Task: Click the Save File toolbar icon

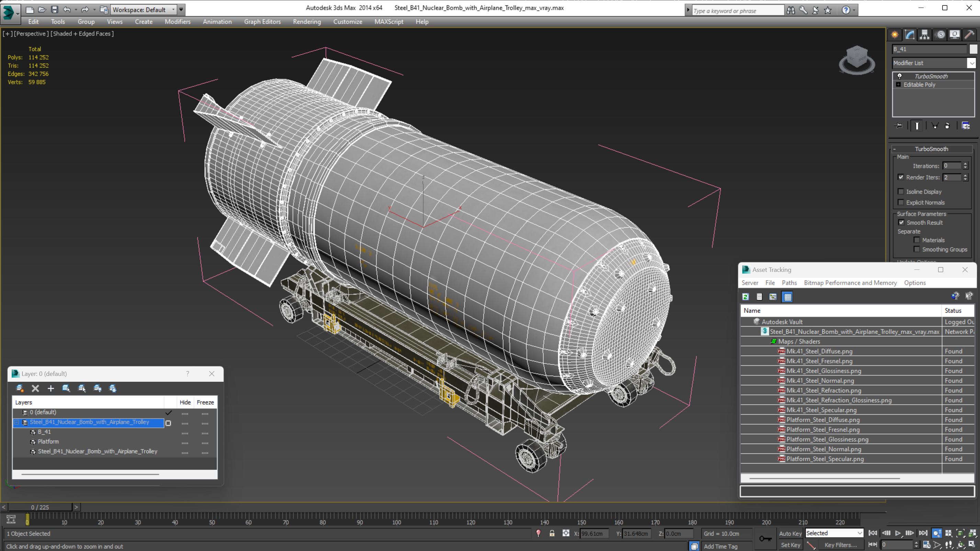Action: coord(54,10)
